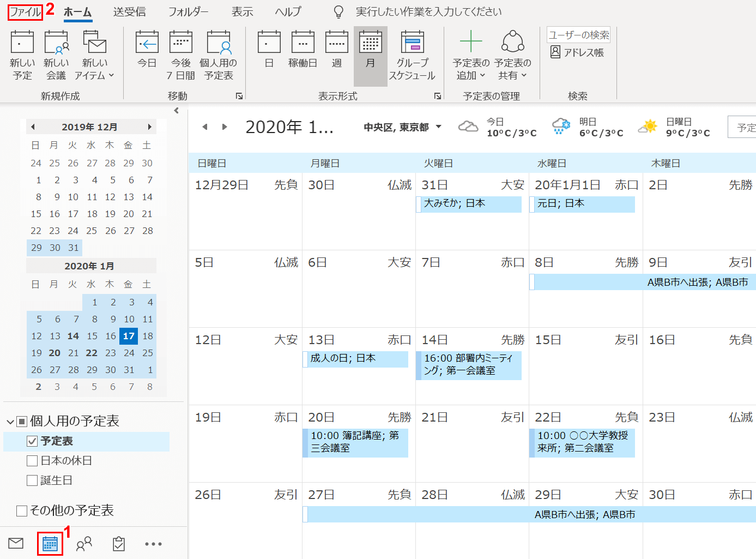The image size is (756, 559).
Task: Go forward one month in main calendar
Action: 225,127
